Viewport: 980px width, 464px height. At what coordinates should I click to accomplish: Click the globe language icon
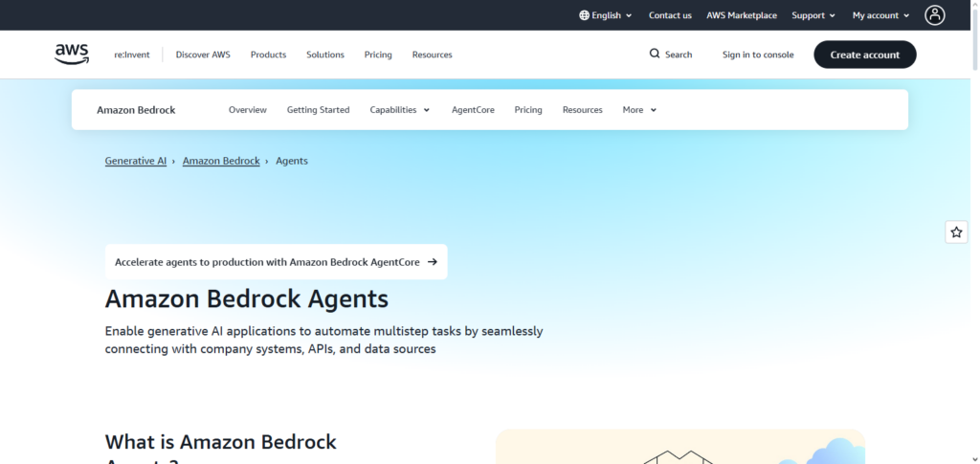[585, 15]
